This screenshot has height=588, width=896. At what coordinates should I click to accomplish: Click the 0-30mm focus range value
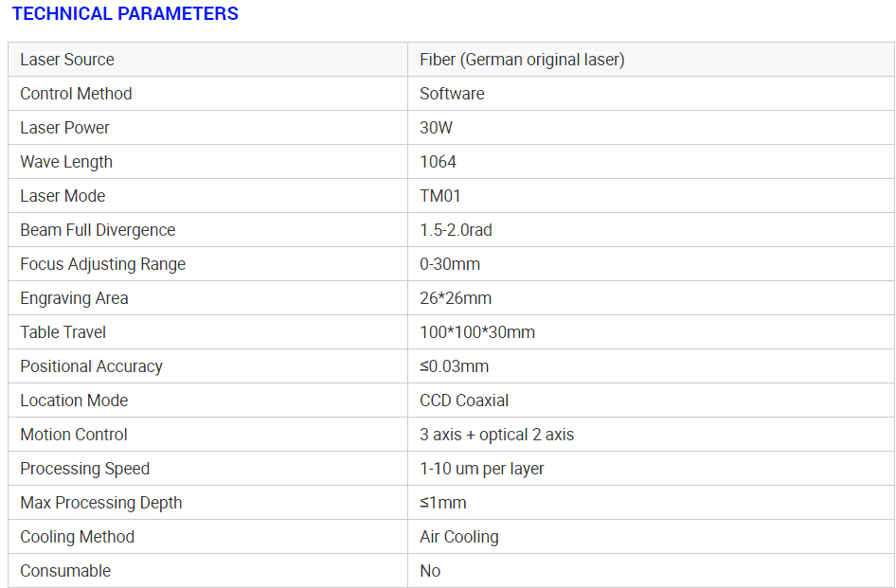[x=450, y=264]
